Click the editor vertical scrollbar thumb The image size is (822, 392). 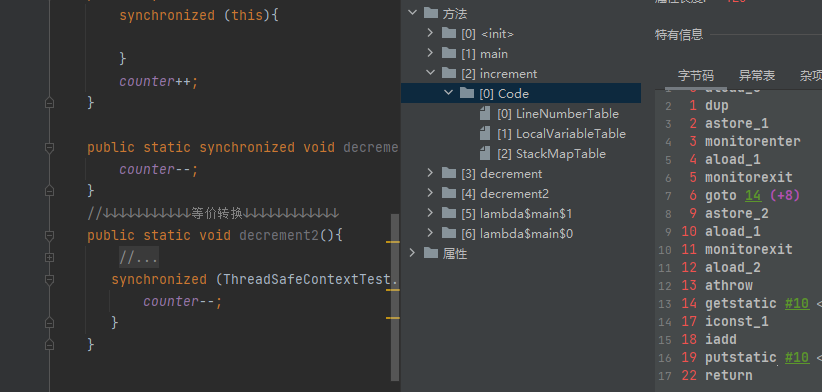[x=395, y=297]
